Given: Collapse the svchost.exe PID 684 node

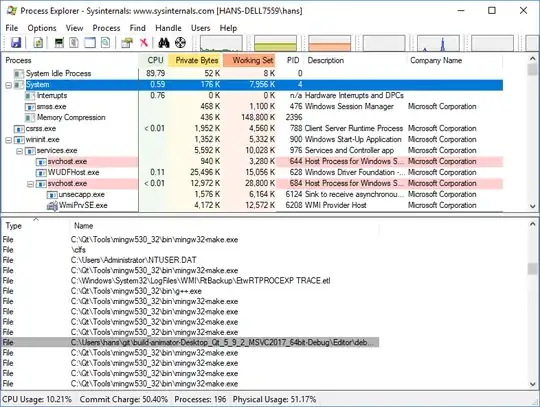Looking at the screenshot, I should (x=31, y=184).
